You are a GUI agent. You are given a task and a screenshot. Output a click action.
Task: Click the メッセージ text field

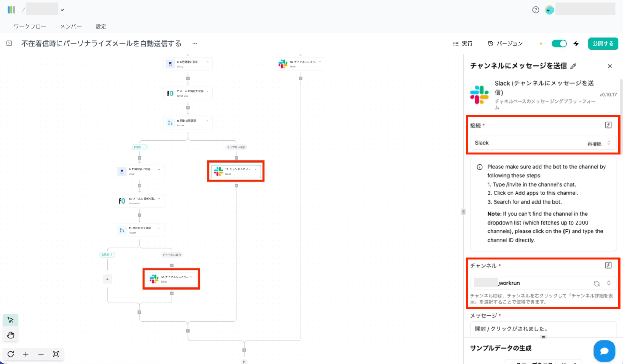pos(543,329)
